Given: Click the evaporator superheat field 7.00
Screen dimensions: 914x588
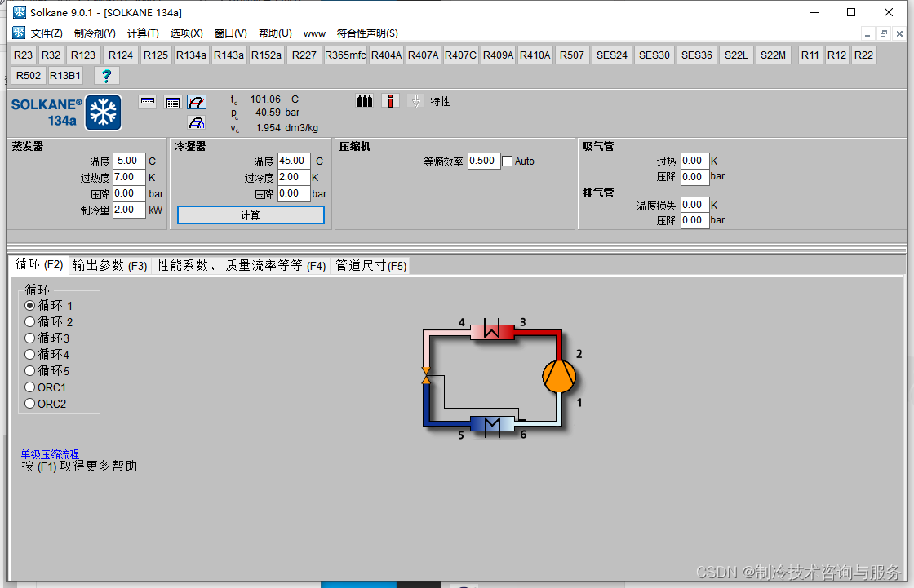Looking at the screenshot, I should [x=129, y=177].
